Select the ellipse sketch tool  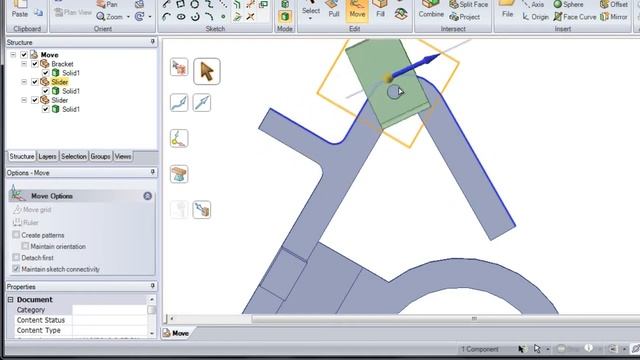181,17
